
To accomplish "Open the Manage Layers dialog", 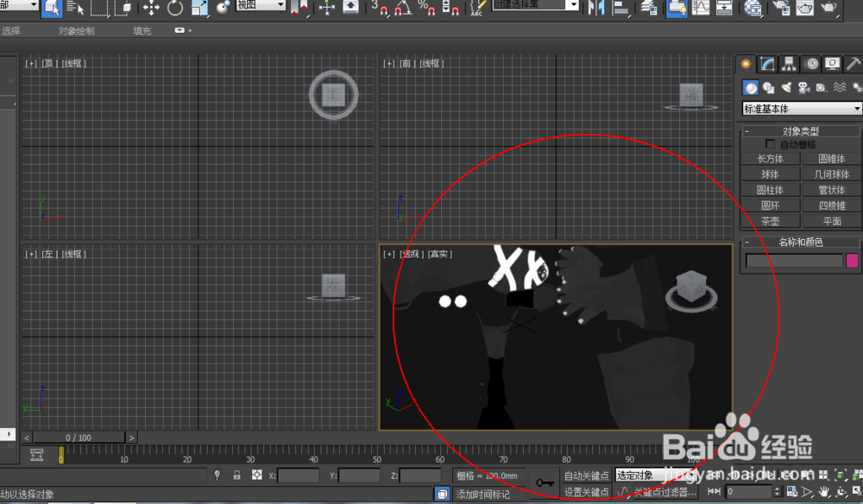I will [650, 8].
